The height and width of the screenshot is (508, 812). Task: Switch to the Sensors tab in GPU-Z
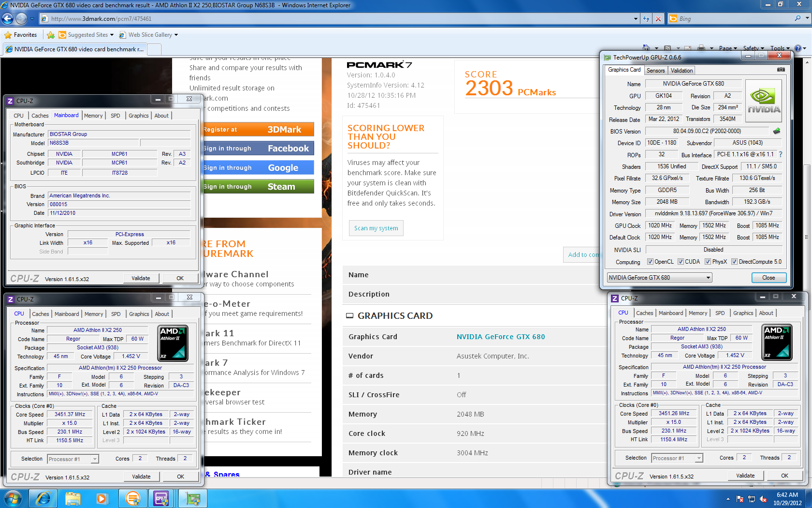pyautogui.click(x=656, y=71)
